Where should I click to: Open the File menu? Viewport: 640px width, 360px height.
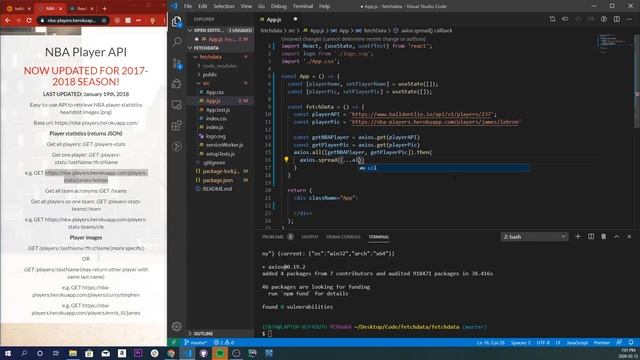[x=188, y=6]
